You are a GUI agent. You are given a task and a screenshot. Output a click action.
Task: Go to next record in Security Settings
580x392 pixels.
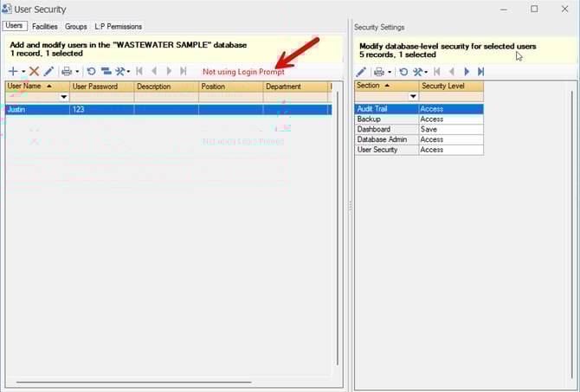[467, 71]
